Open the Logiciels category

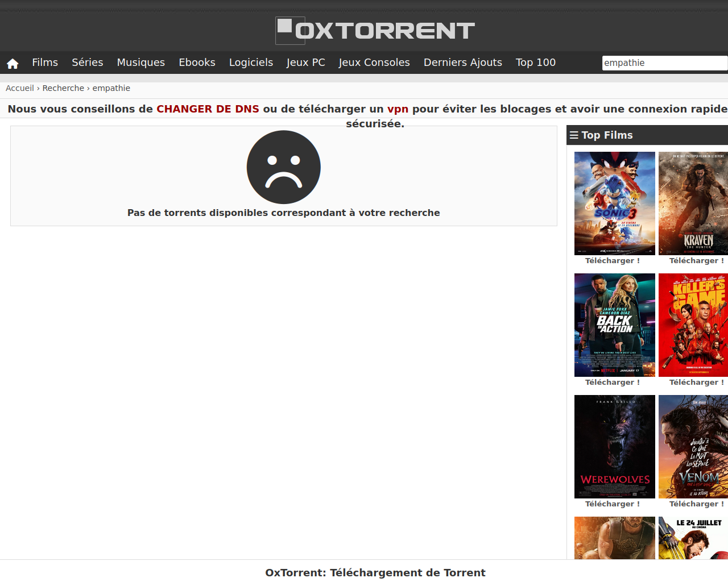pyautogui.click(x=251, y=63)
